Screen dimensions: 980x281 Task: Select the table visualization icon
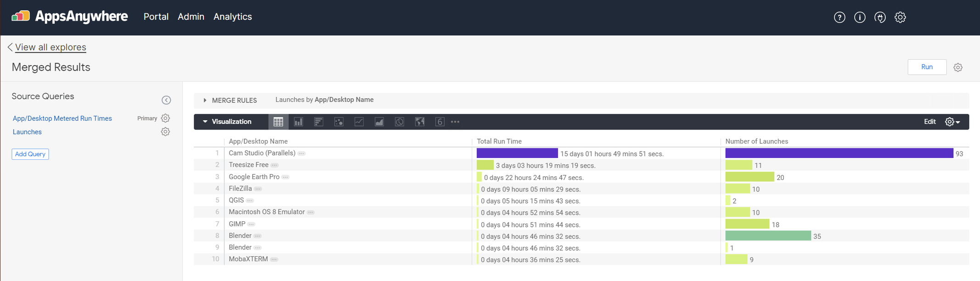pos(278,122)
